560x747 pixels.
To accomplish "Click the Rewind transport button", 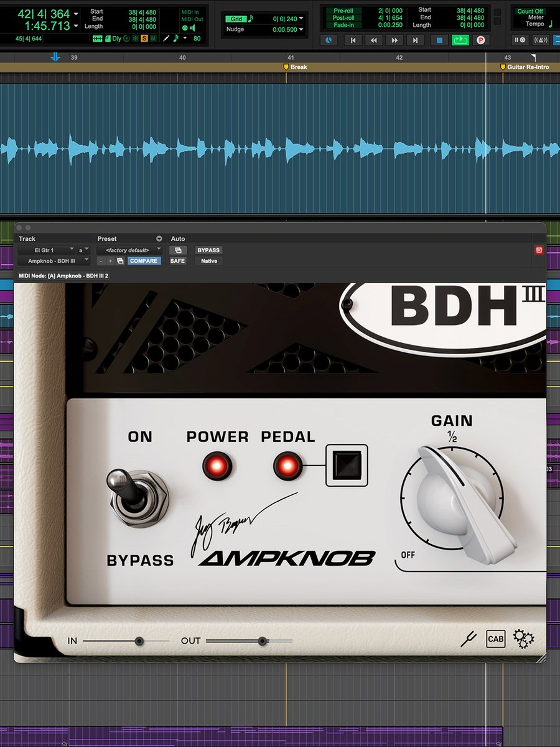I will 373,40.
